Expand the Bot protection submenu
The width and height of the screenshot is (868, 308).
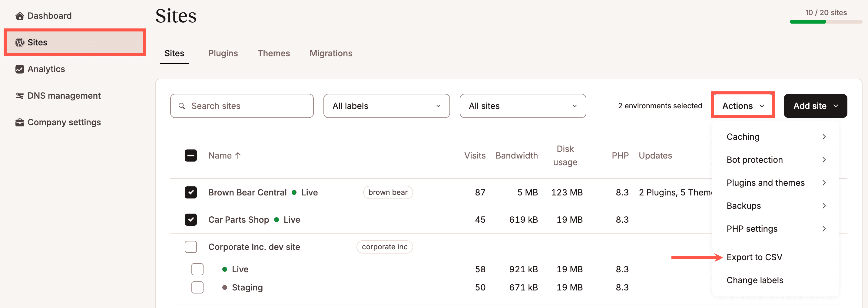[775, 160]
